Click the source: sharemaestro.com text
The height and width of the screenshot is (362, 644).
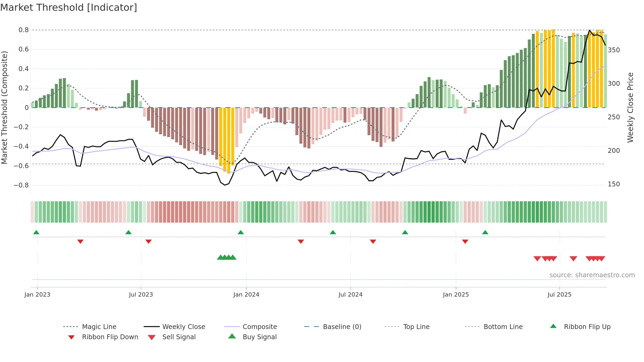(592, 275)
